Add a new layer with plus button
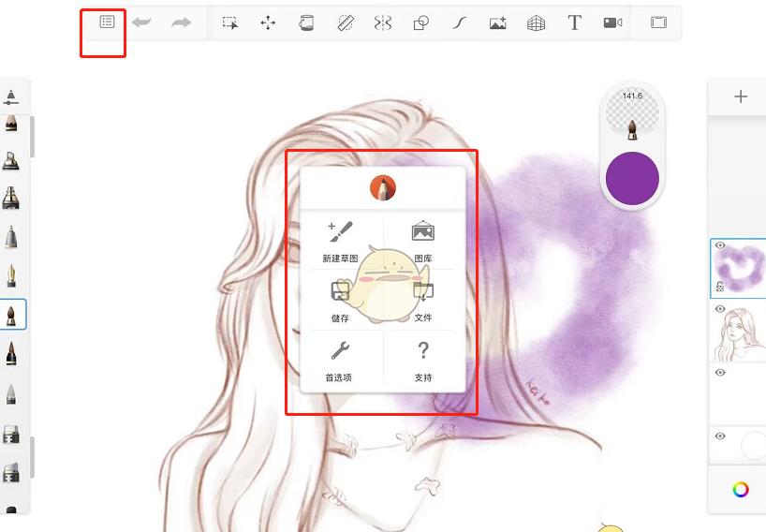 [741, 96]
